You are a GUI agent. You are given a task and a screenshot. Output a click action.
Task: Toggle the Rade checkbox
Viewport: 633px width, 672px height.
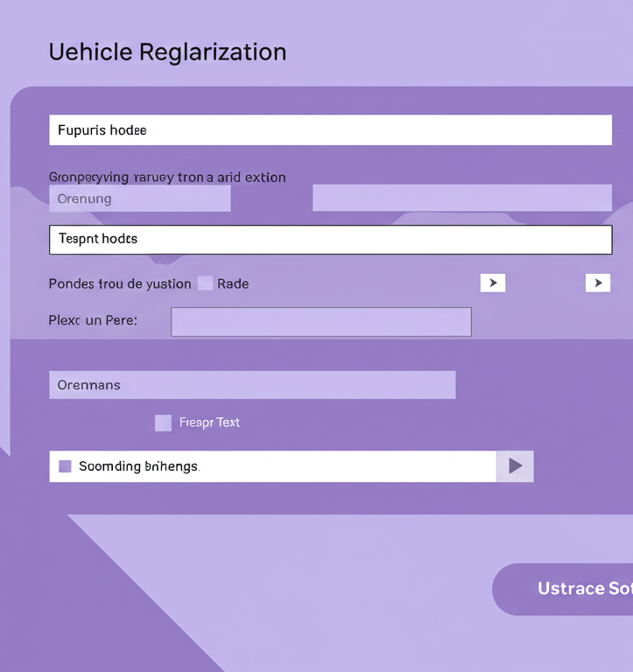(205, 283)
